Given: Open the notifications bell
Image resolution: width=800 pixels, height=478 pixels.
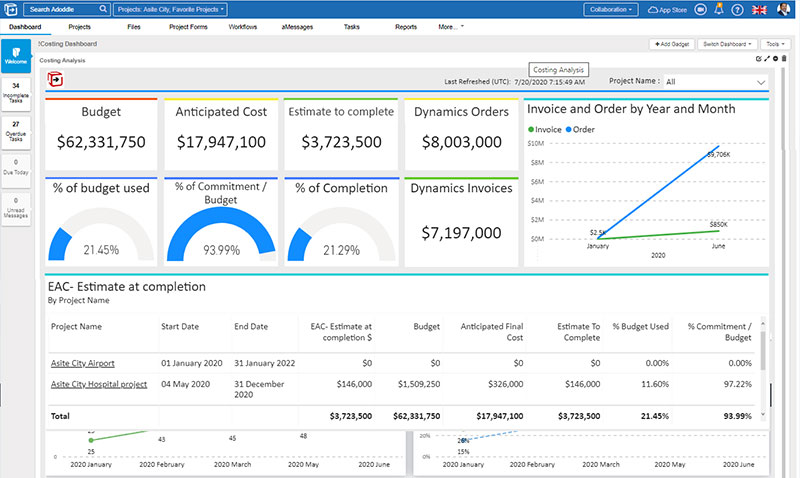Looking at the screenshot, I should tap(719, 10).
